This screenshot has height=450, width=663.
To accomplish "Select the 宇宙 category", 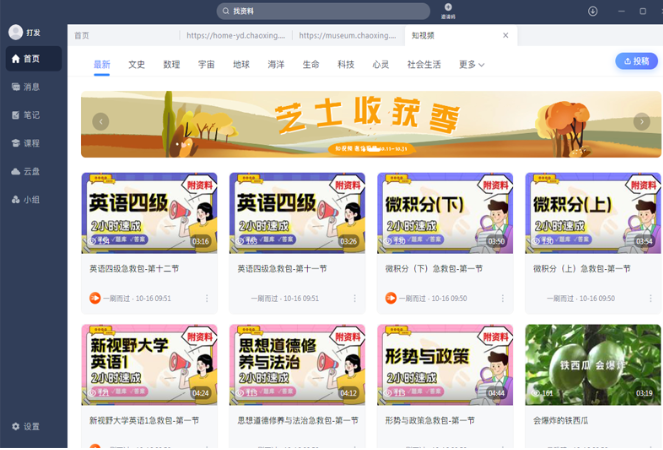I will pyautogui.click(x=206, y=65).
